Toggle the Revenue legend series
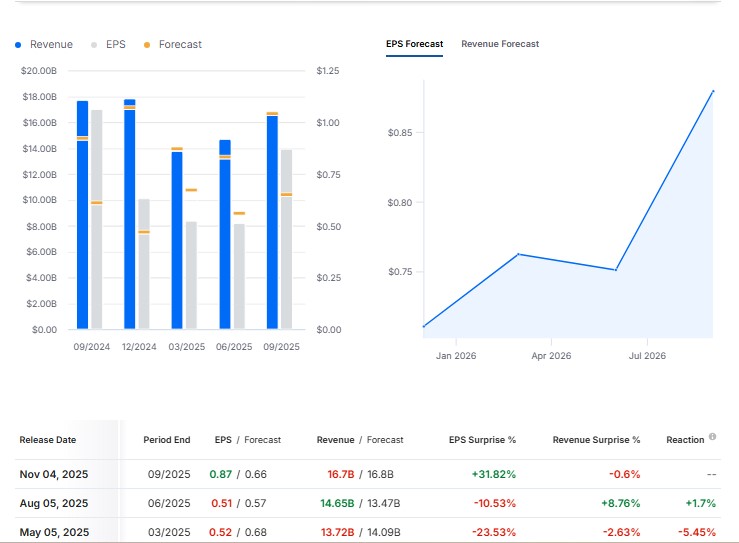This screenshot has width=739, height=543. point(44,44)
